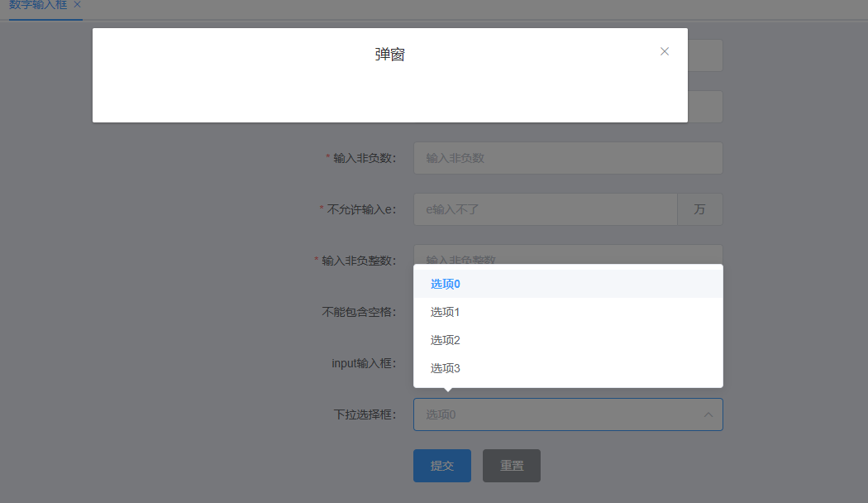The width and height of the screenshot is (868, 503).
Task: Click the 提交 submit button
Action: (x=441, y=465)
